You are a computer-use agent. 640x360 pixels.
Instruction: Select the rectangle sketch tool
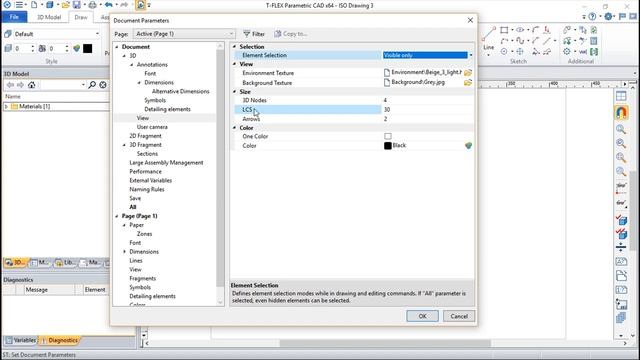(504, 30)
